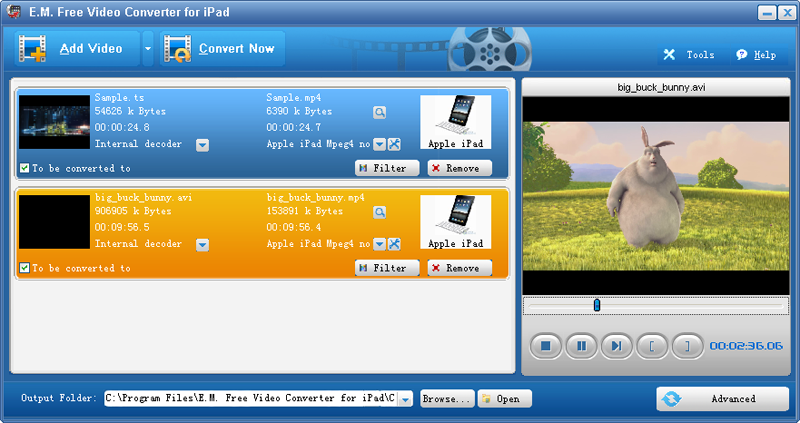This screenshot has width=800, height=423.
Task: Uncheck 'To be converted to' for big_buck_bunny.avi
Action: [24, 268]
